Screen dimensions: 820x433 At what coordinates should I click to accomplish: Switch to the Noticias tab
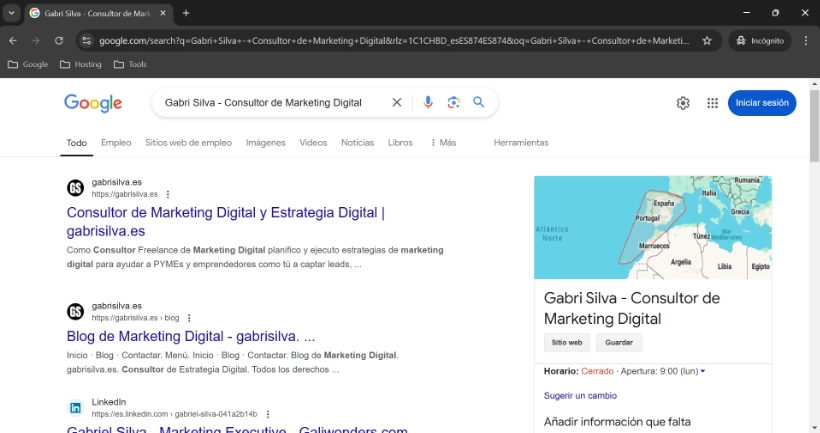pos(357,143)
